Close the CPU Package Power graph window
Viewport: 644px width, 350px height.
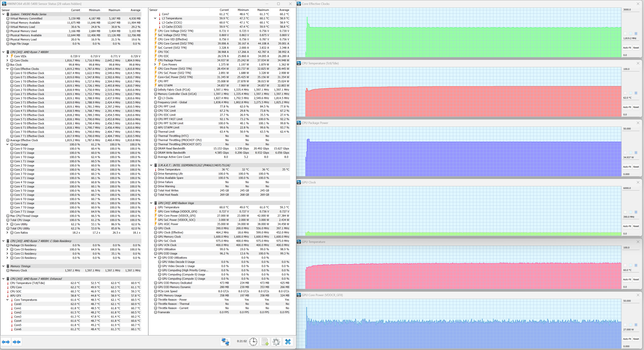point(638,123)
